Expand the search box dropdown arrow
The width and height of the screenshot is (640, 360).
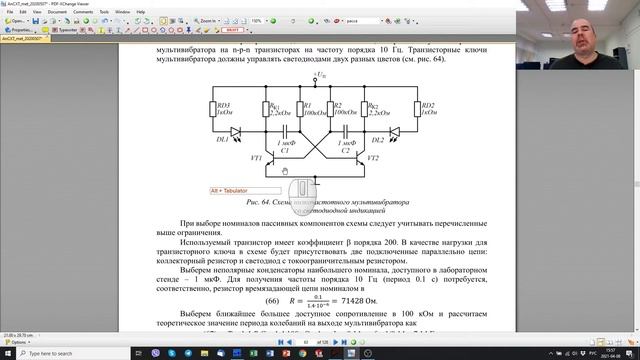coord(382,21)
